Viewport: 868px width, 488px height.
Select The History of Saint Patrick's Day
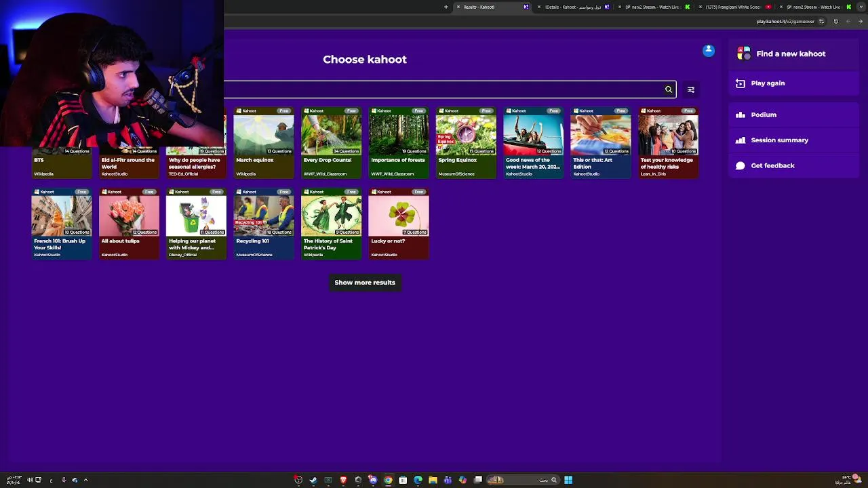point(332,224)
